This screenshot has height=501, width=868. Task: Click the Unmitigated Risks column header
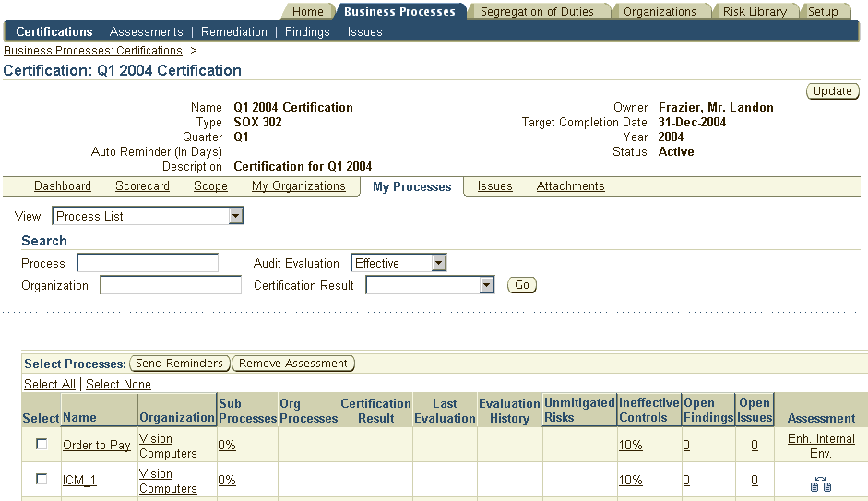point(579,410)
